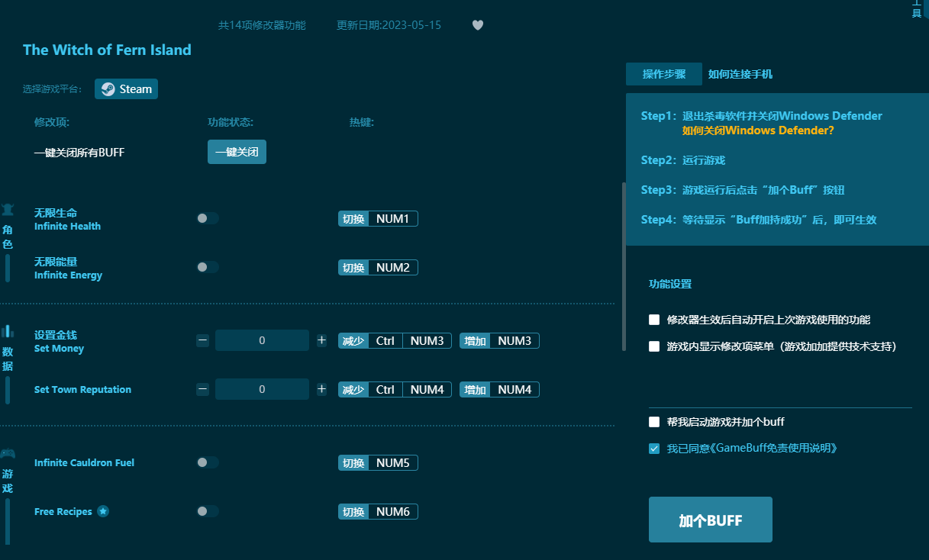Screen dimensions: 929x560
Task: Click the Steam platform icon
Action: [x=108, y=89]
